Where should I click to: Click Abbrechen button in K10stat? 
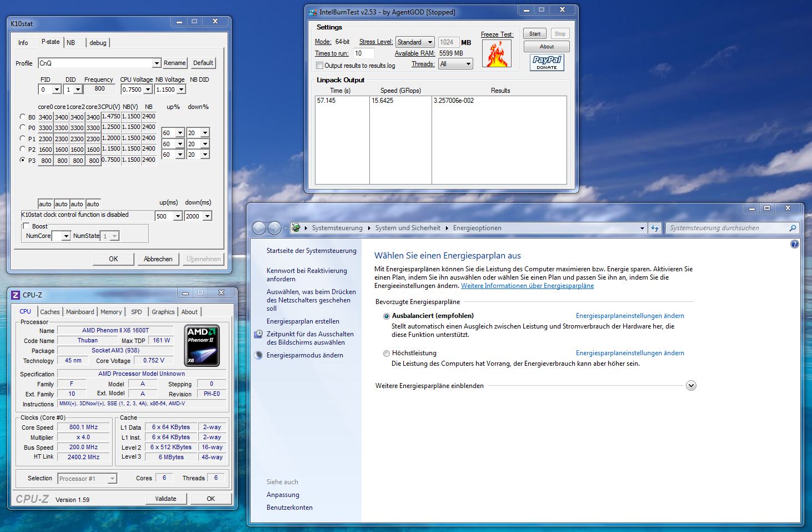coord(158,259)
